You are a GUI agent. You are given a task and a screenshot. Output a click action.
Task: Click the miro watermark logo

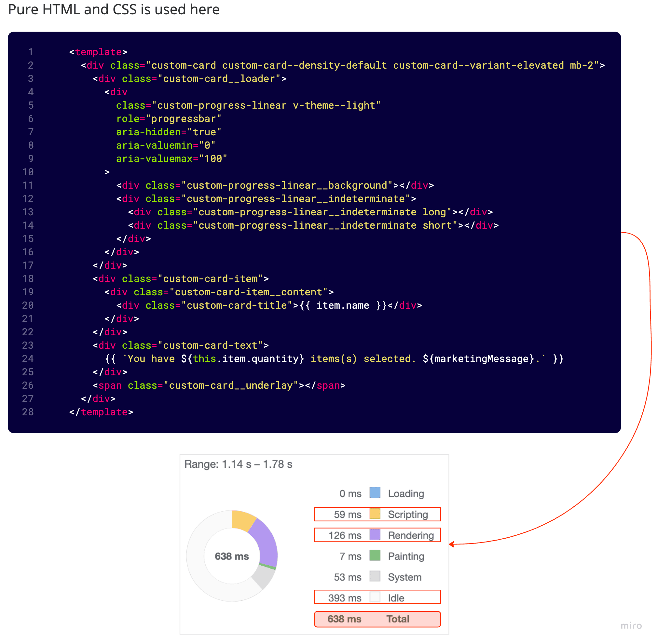click(631, 626)
